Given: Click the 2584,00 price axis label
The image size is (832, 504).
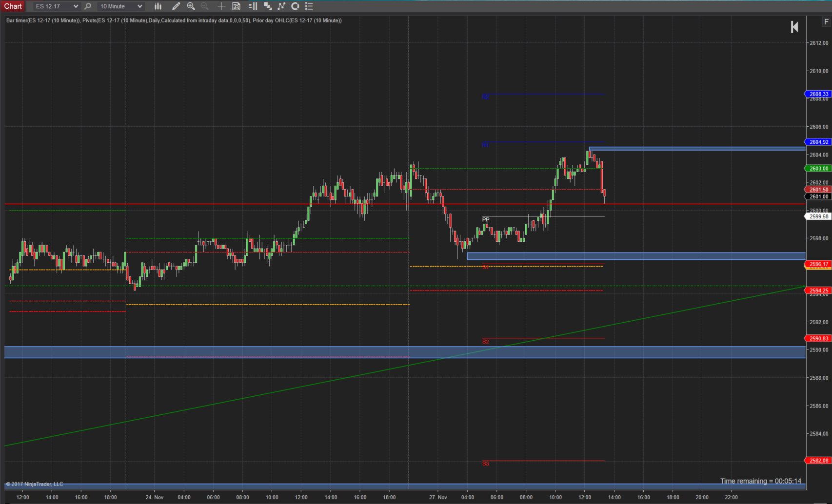Looking at the screenshot, I should pos(819,434).
